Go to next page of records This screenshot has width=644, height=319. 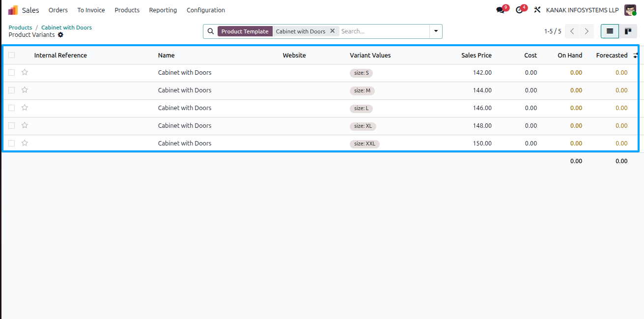tap(587, 31)
